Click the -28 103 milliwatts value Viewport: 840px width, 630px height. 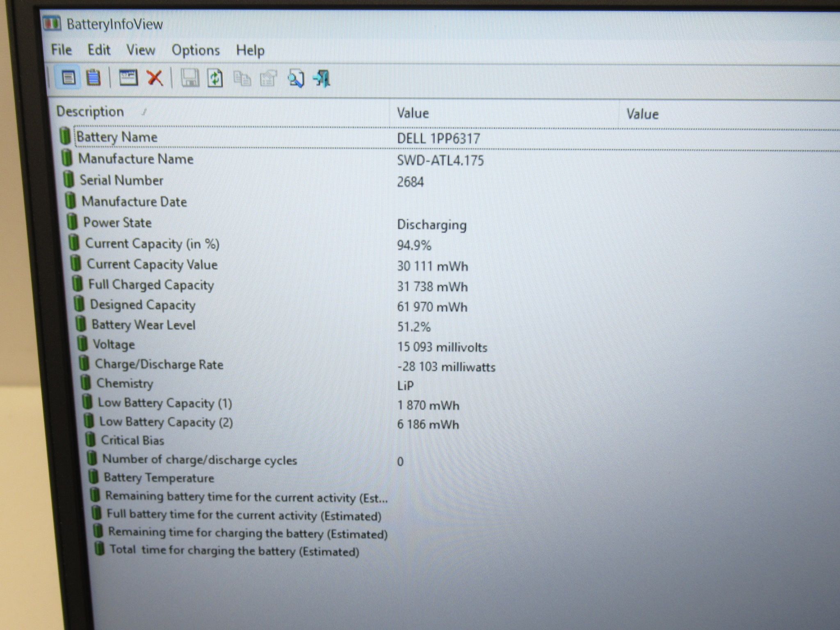[x=447, y=366]
